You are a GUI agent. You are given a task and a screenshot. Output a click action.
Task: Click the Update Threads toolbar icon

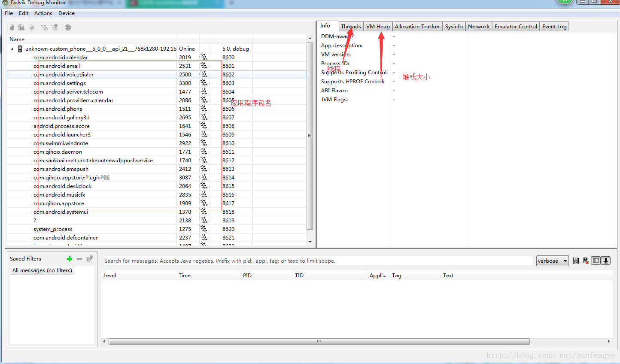point(44,27)
